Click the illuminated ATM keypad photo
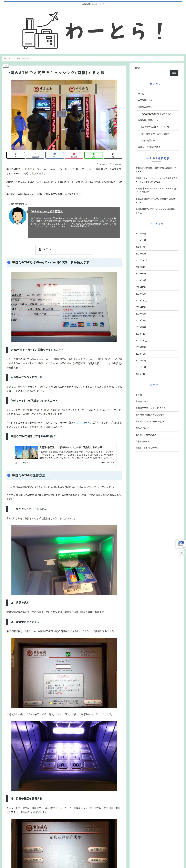 coord(64,756)
